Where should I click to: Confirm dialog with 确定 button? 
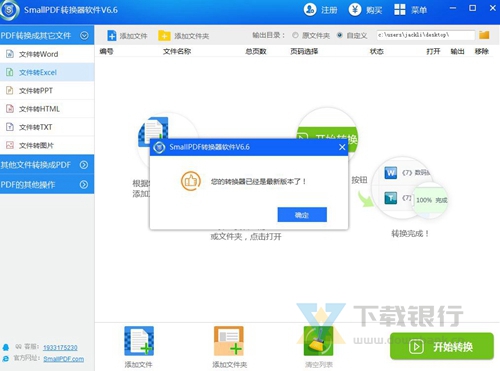coord(302,215)
